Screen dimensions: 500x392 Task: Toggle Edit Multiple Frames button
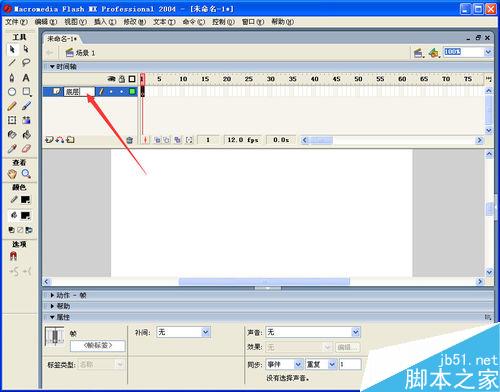point(178,140)
